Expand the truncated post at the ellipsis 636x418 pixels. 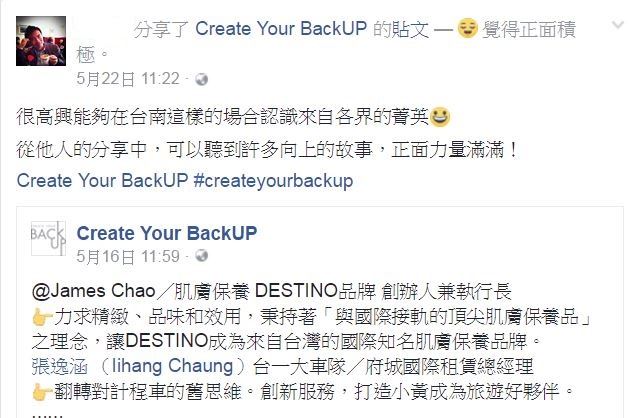[47, 414]
